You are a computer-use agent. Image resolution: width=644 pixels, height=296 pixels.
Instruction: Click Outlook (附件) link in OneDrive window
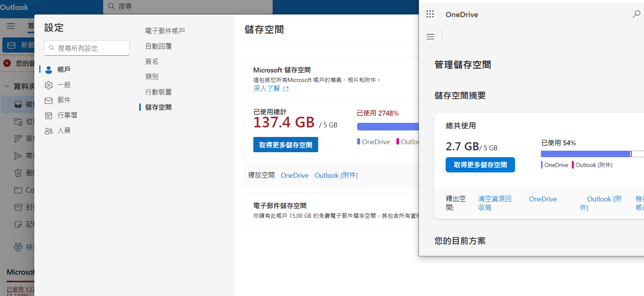coord(601,203)
